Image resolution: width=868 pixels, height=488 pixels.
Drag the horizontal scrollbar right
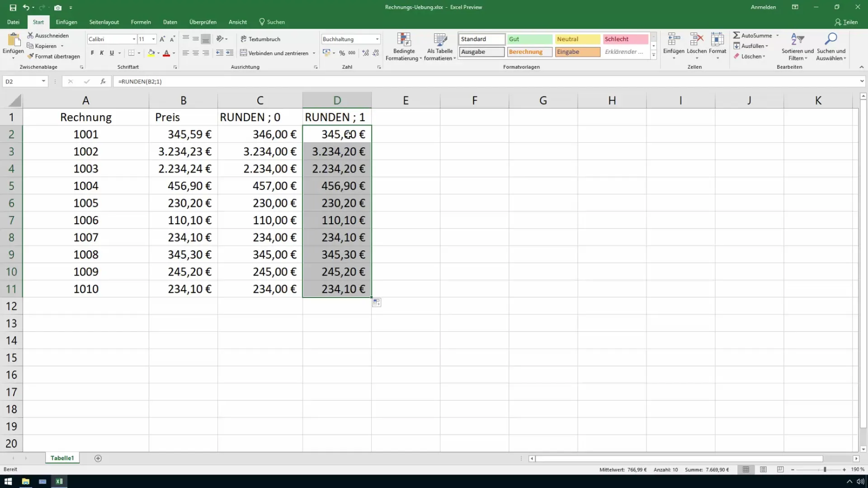(x=856, y=459)
